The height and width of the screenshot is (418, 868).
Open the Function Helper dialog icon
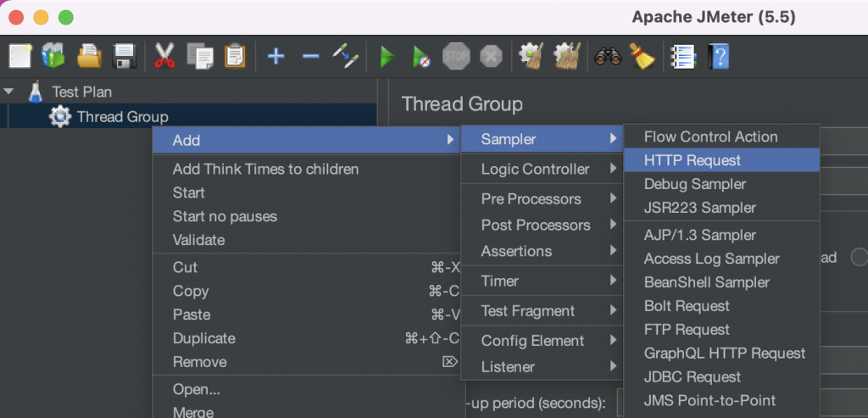[682, 57]
